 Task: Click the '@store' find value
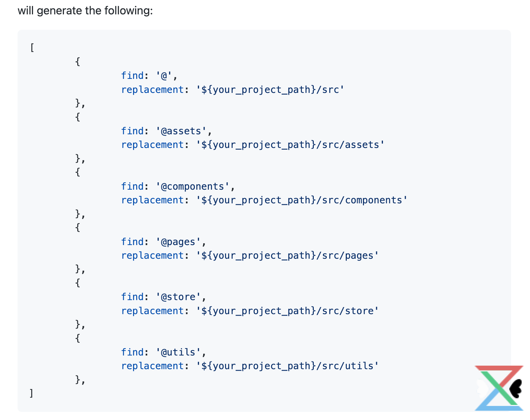pyautogui.click(x=178, y=297)
